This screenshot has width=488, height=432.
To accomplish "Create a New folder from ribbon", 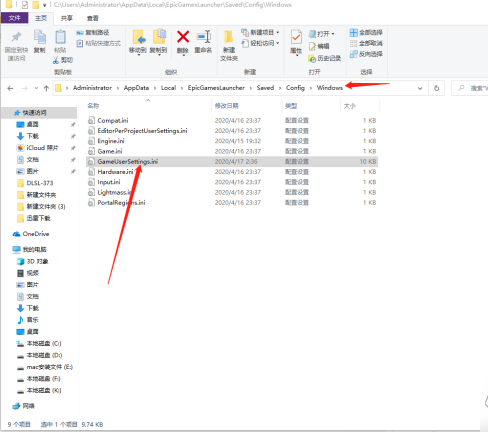I will pos(229,45).
